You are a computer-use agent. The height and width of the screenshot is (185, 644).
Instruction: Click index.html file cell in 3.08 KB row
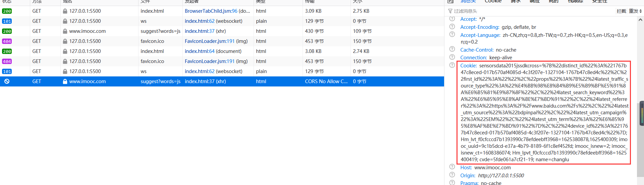pyautogui.click(x=152, y=51)
